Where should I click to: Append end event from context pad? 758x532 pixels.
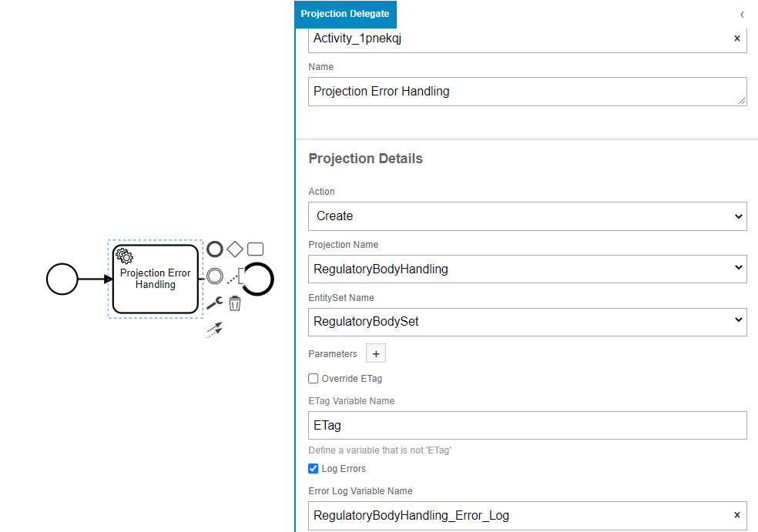coord(215,249)
